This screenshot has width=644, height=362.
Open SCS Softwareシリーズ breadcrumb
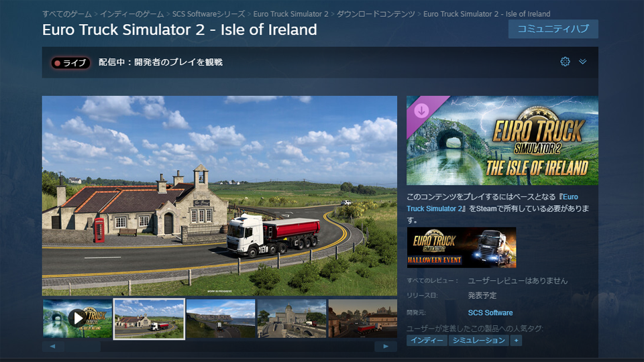click(x=208, y=14)
